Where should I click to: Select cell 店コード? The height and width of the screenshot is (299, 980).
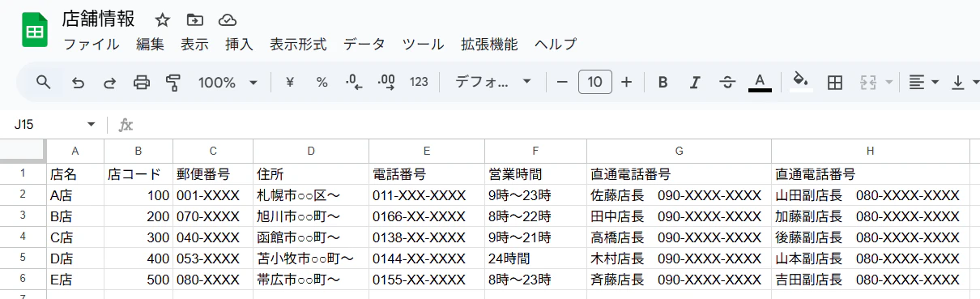click(138, 173)
